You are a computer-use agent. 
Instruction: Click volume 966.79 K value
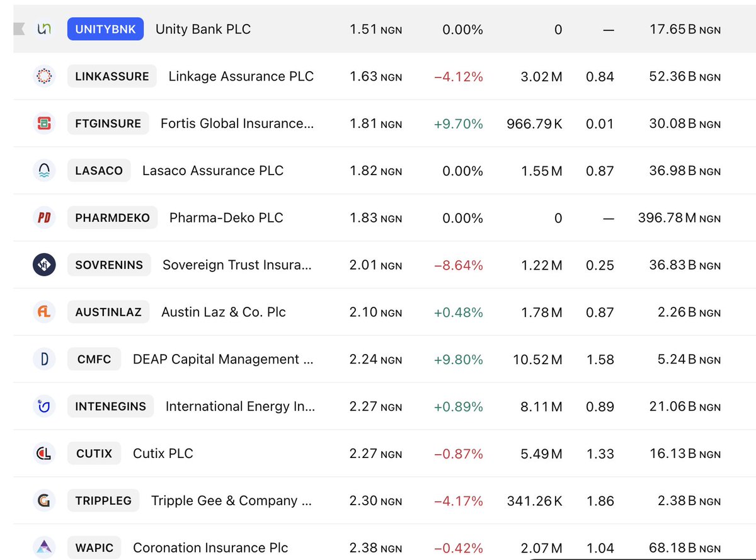click(x=535, y=124)
